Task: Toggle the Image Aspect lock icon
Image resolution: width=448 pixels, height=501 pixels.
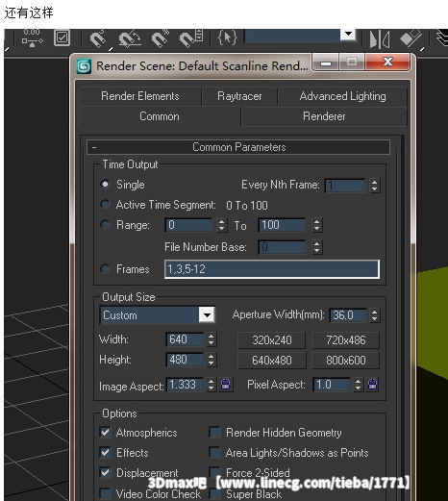Action: coord(226,384)
